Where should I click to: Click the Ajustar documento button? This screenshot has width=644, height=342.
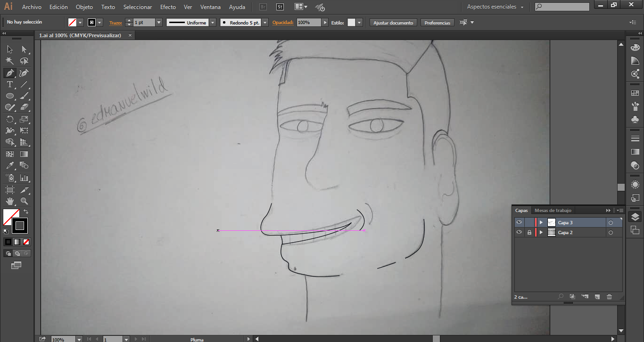click(x=393, y=23)
